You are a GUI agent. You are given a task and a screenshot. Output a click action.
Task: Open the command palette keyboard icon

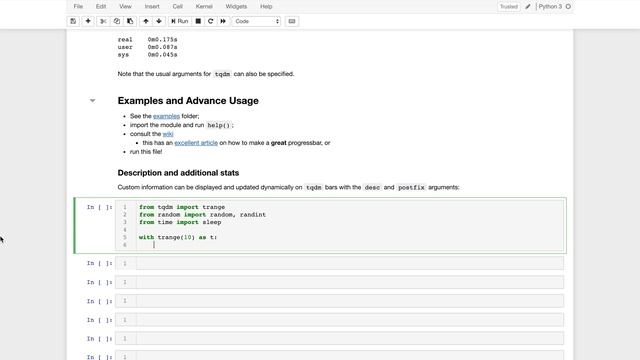point(292,21)
